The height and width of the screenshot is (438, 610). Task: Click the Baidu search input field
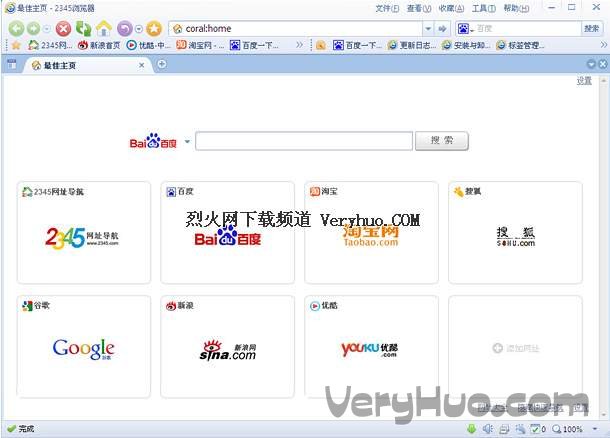(x=303, y=141)
